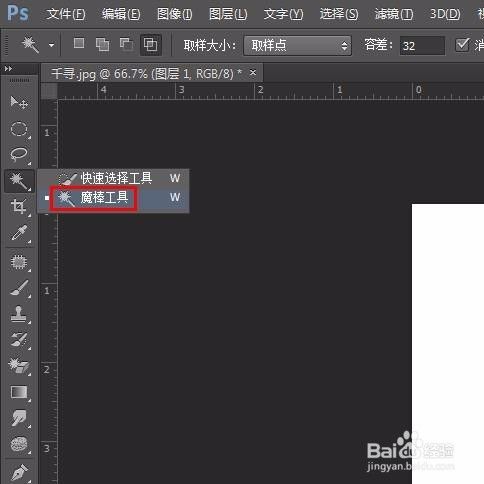Viewport: 484px width, 484px height.
Task: Select the Crop tool
Action: point(19,207)
